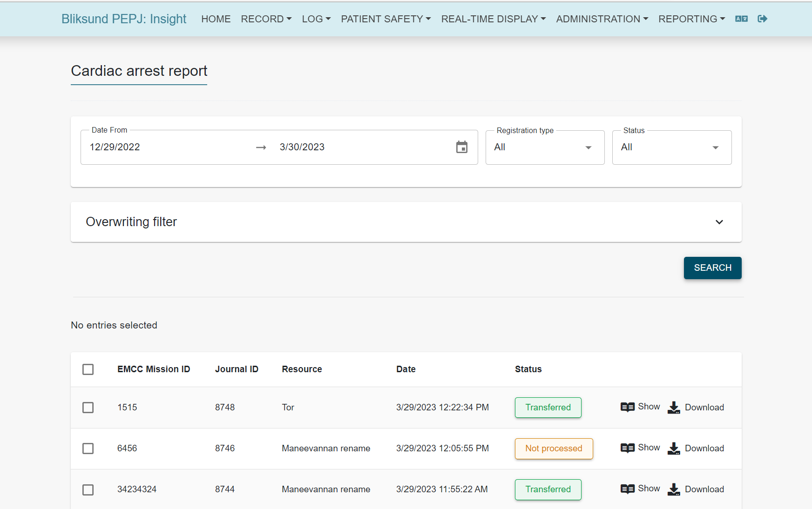Click the Bliksund PEPJ: Insight brand link

point(124,19)
